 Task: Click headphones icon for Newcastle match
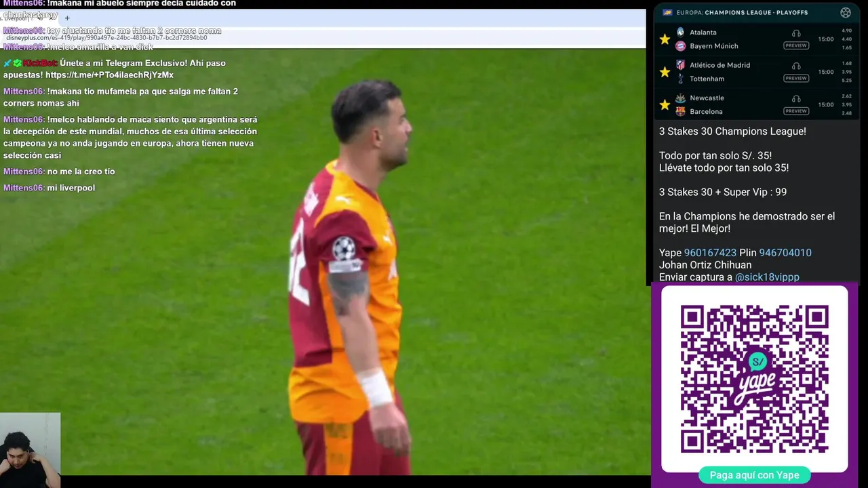click(x=796, y=98)
